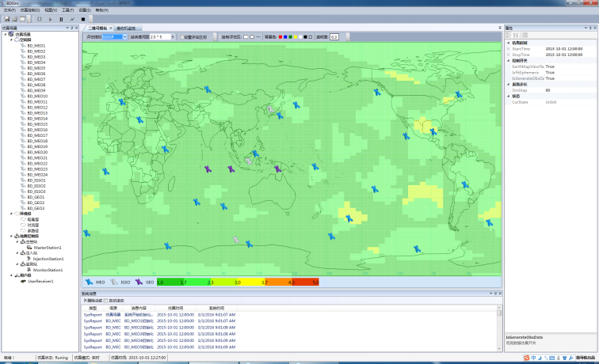Click the IGSO satellite legend icon
Image resolution: width=599 pixels, height=364 pixels.
pyautogui.click(x=114, y=282)
